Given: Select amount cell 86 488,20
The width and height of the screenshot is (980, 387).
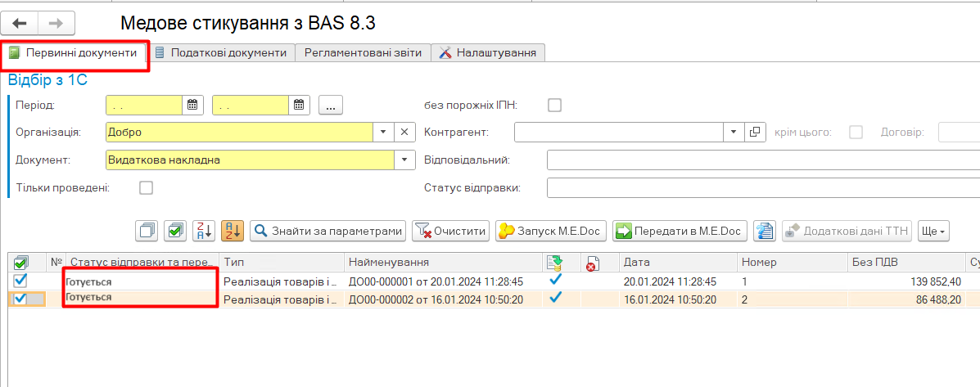Looking at the screenshot, I should coord(905,299).
